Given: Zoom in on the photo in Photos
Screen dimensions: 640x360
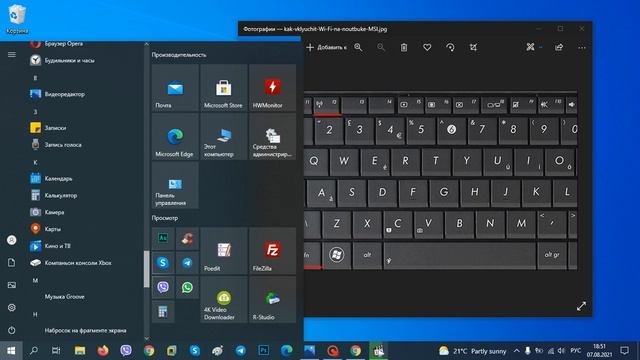Looking at the screenshot, I should [x=358, y=47].
